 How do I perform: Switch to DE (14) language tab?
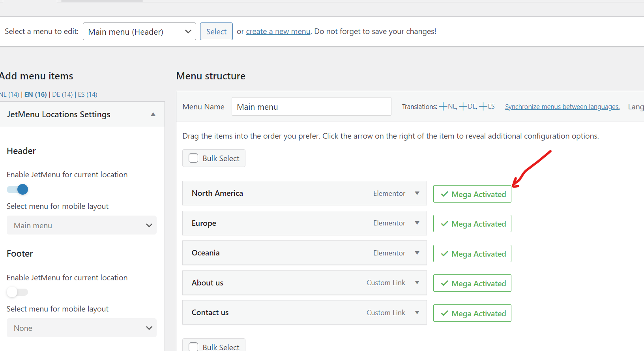62,94
